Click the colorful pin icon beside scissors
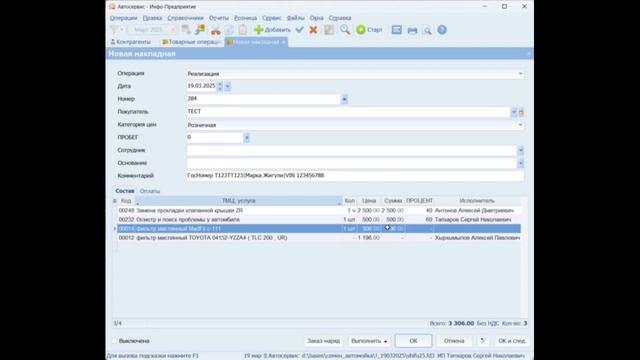This screenshot has height=360, width=640. [200, 30]
